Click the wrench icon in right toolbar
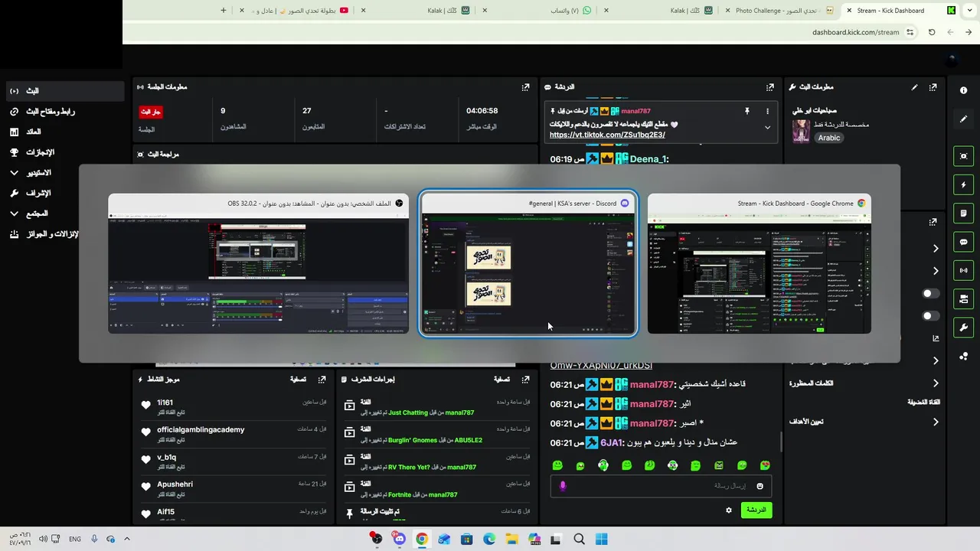 pos(963,328)
